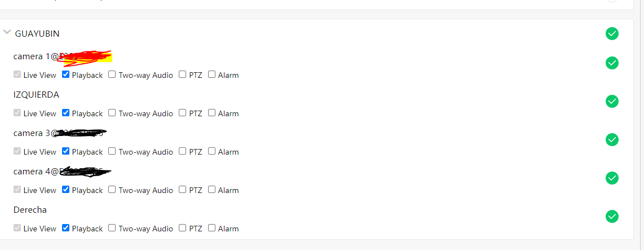This screenshot has width=644, height=250.
Task: Click green status checkmark beside IZQUIERDA
Action: click(612, 102)
